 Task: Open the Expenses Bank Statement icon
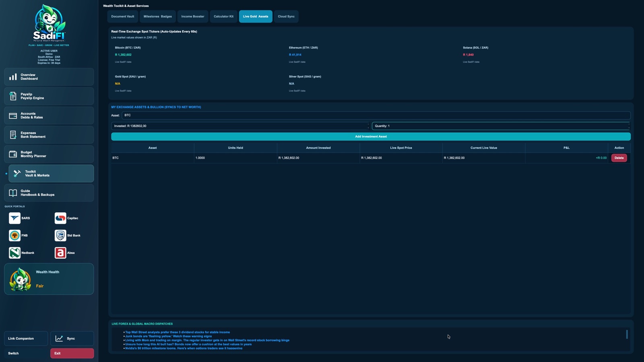13,135
